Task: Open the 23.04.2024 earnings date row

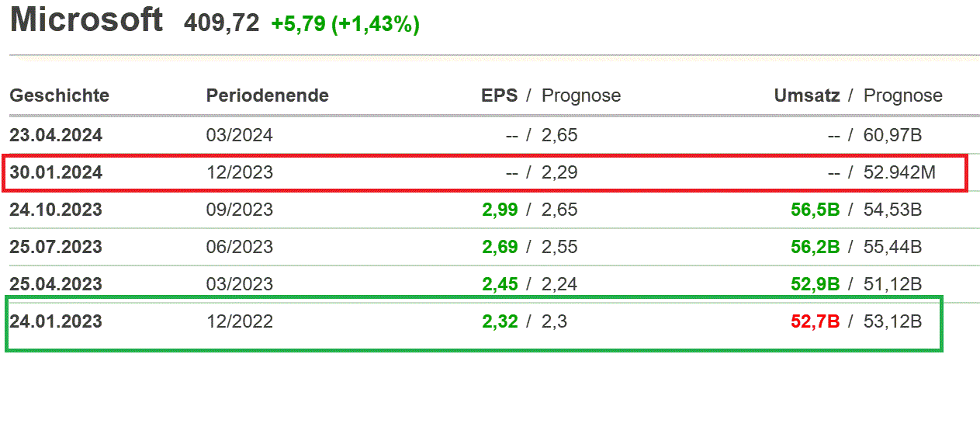Action: (x=56, y=135)
